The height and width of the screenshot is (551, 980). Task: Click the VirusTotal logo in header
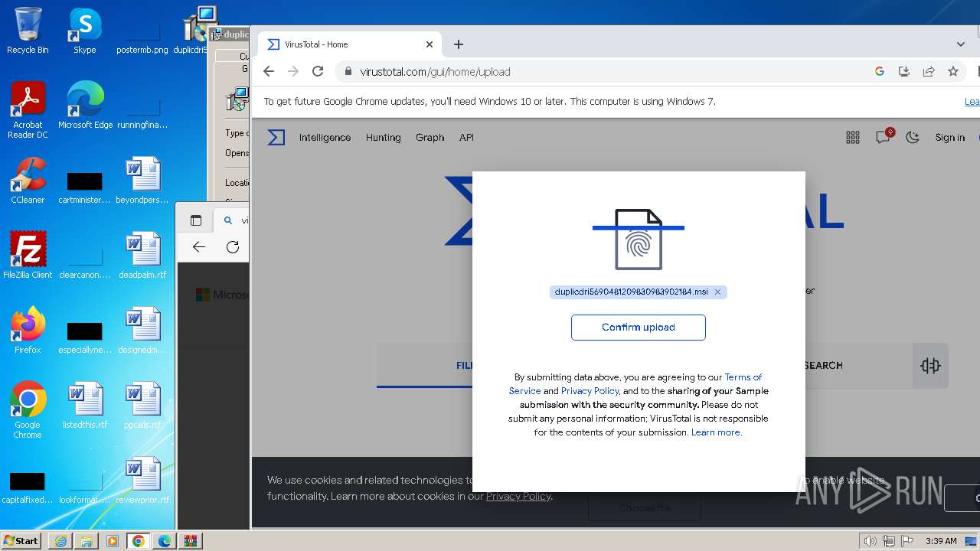[276, 138]
